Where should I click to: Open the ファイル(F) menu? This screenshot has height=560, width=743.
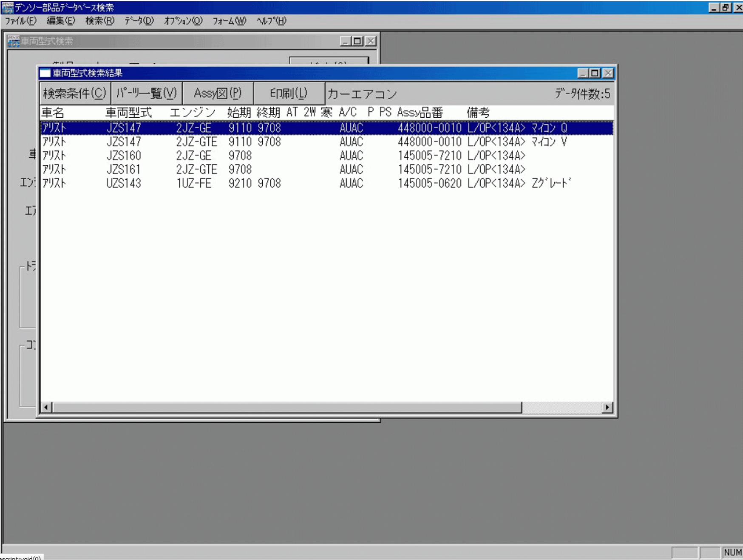point(20,21)
